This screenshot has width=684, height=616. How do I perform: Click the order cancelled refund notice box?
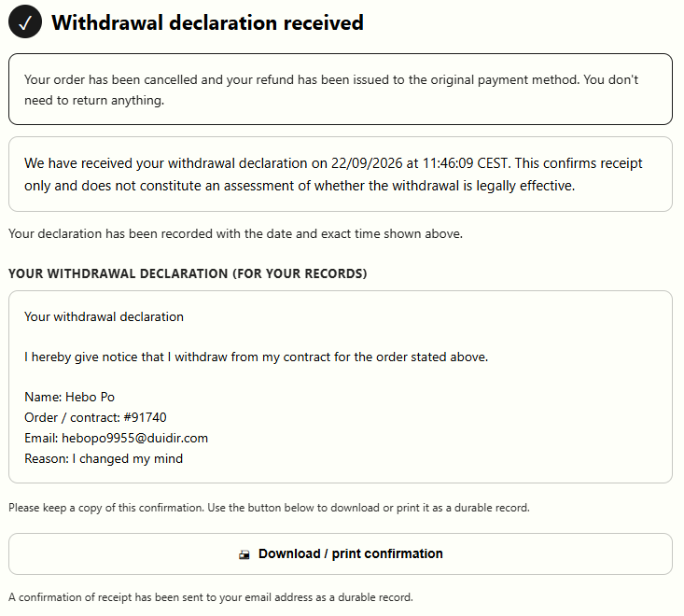341,90
